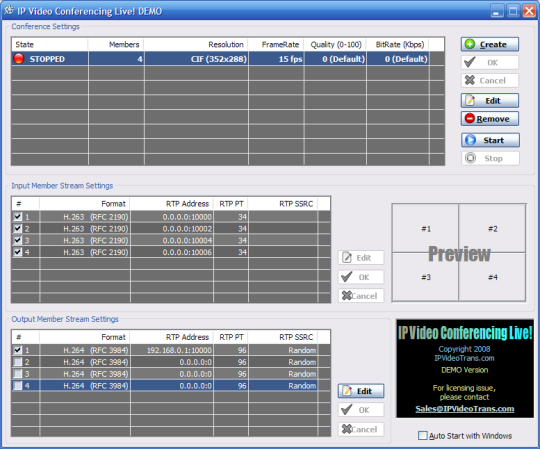Click the red STOPPED state icon

19,59
